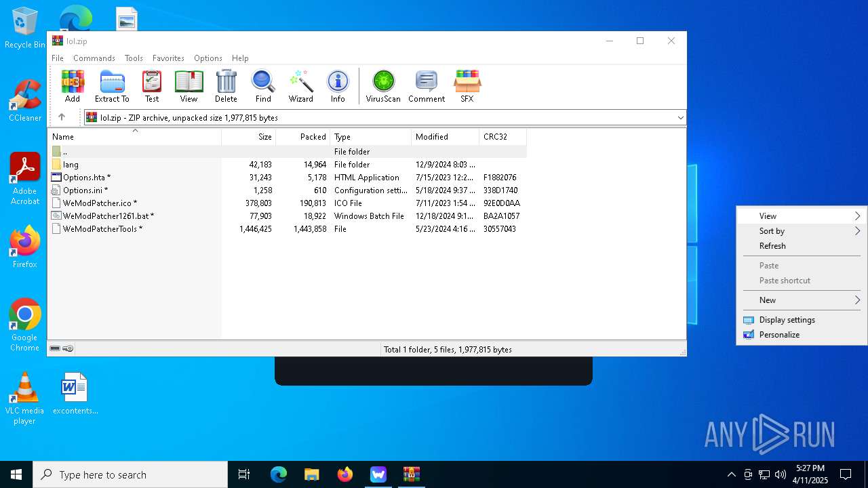Open the volume icon in system tray
Viewport: 868px width, 488px height.
(x=781, y=474)
